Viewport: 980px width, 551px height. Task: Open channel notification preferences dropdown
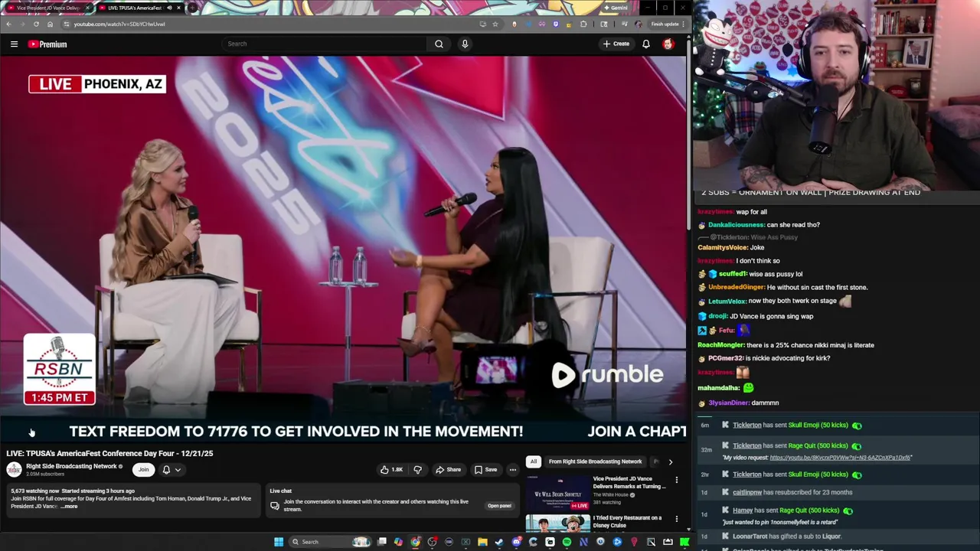tap(171, 470)
